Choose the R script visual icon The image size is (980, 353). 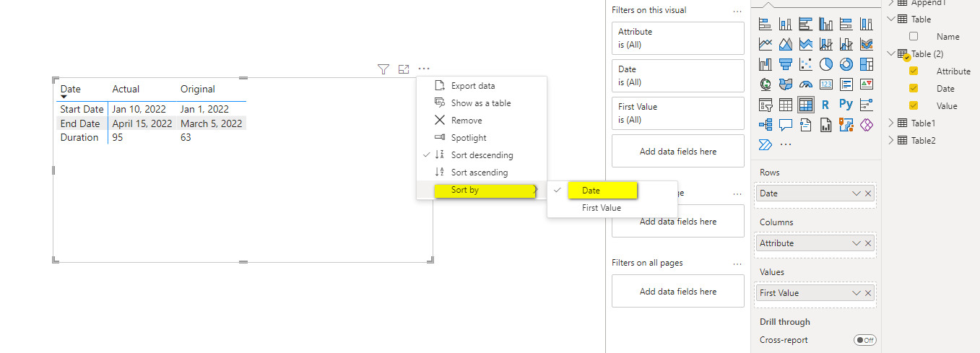tap(826, 105)
